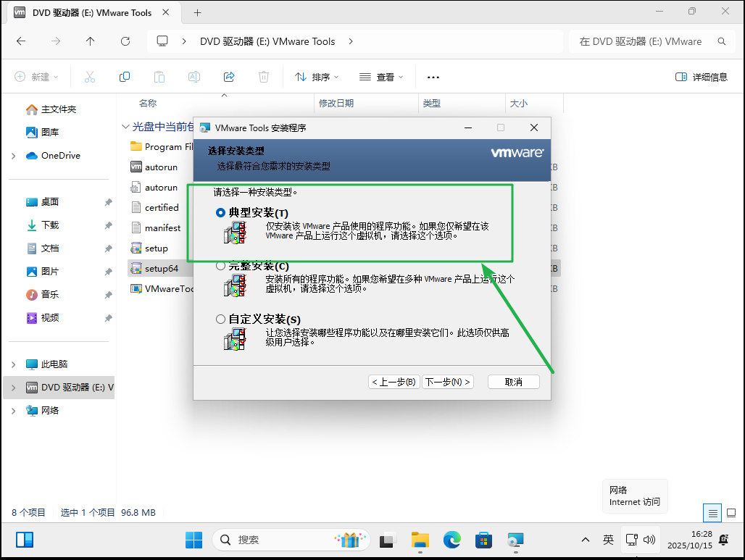Click the 下一步(N) button

click(448, 382)
